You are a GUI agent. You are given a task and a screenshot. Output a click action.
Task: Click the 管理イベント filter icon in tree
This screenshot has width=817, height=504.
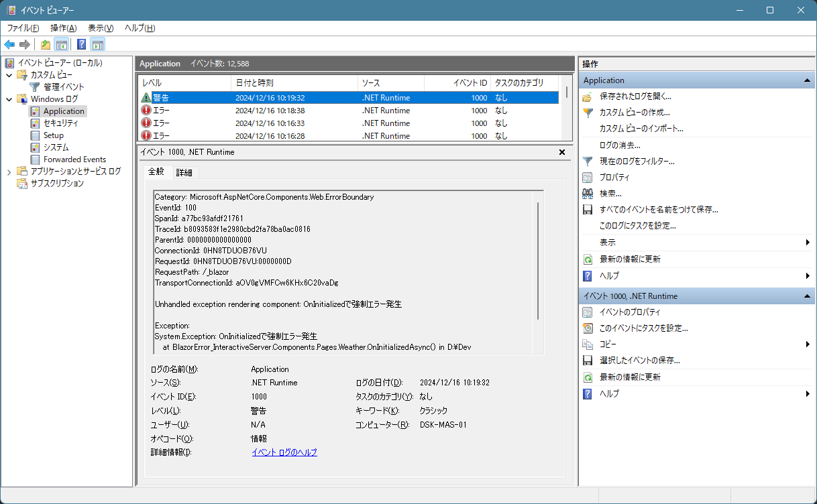point(35,87)
